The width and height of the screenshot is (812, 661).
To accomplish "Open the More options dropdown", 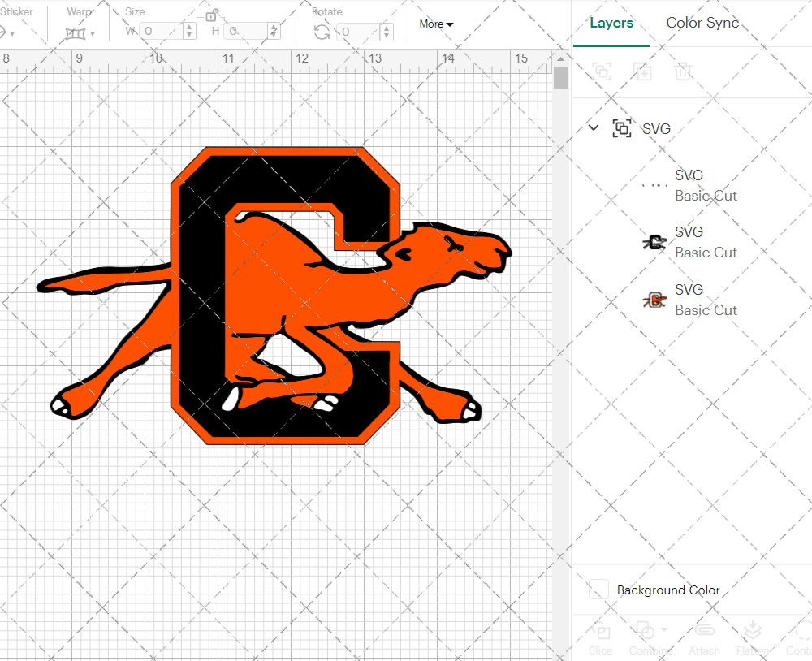I will click(x=436, y=24).
